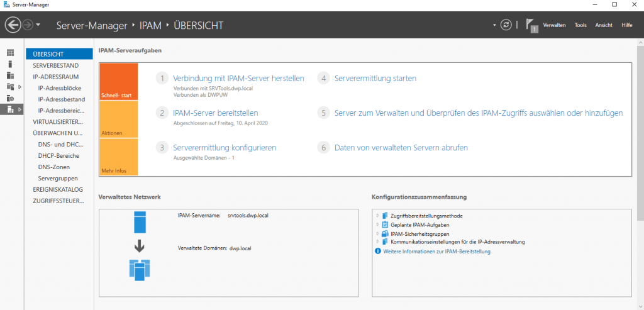Open EREIGNISKATALOG in the navigation
The height and width of the screenshot is (310, 644).
coord(59,190)
